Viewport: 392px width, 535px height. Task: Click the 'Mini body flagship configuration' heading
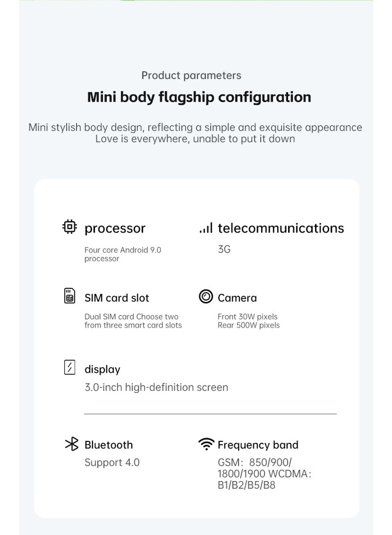[x=199, y=97]
